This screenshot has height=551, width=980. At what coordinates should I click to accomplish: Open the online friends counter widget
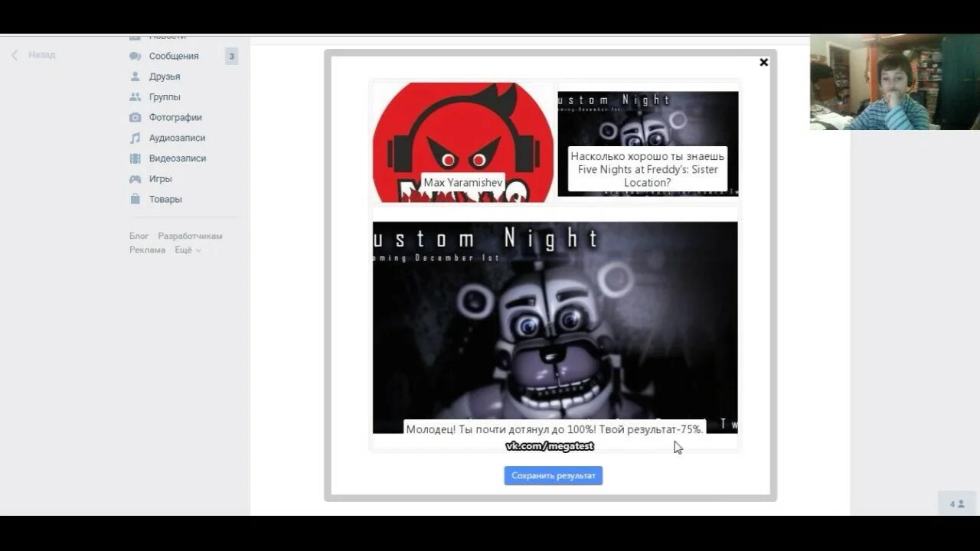tap(957, 504)
